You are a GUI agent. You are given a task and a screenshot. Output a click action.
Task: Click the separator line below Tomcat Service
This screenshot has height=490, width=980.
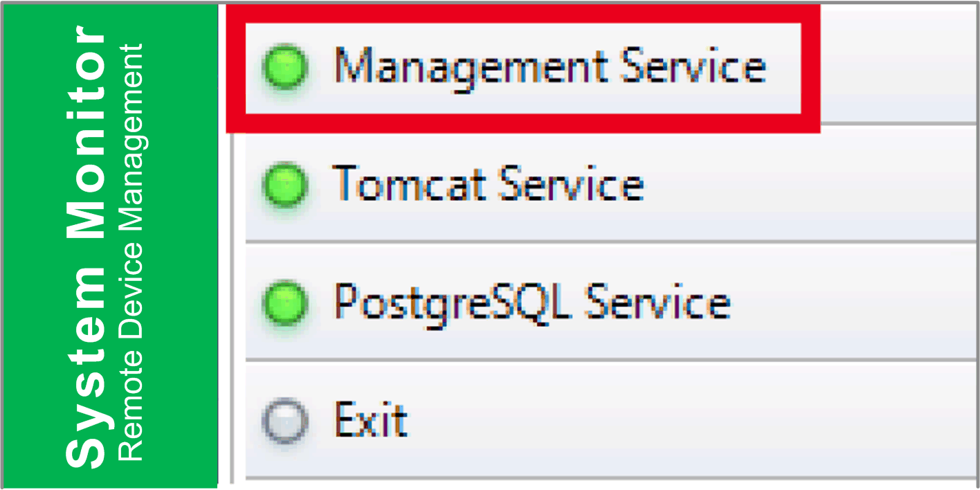pos(609,242)
